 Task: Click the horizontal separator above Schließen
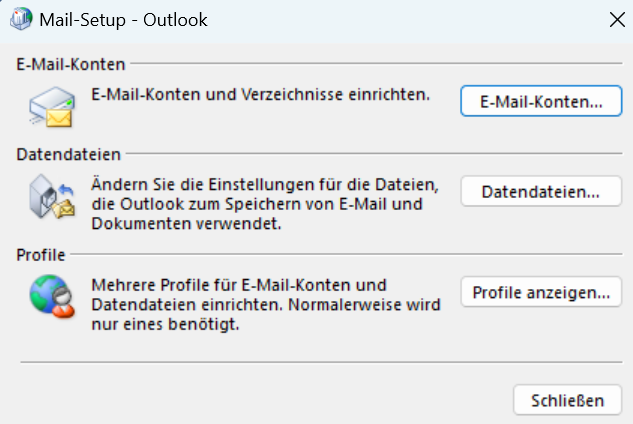click(x=320, y=362)
